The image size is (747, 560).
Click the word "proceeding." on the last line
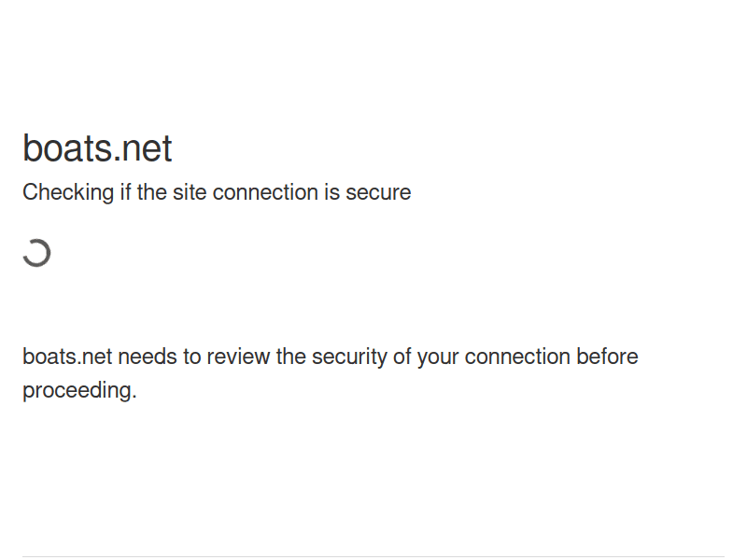pos(79,390)
